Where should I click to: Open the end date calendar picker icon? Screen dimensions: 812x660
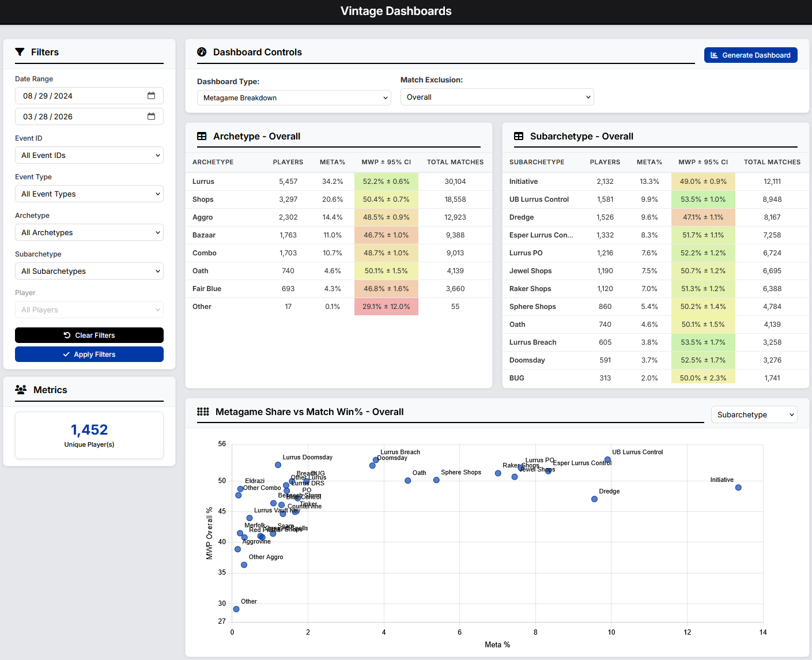151,116
